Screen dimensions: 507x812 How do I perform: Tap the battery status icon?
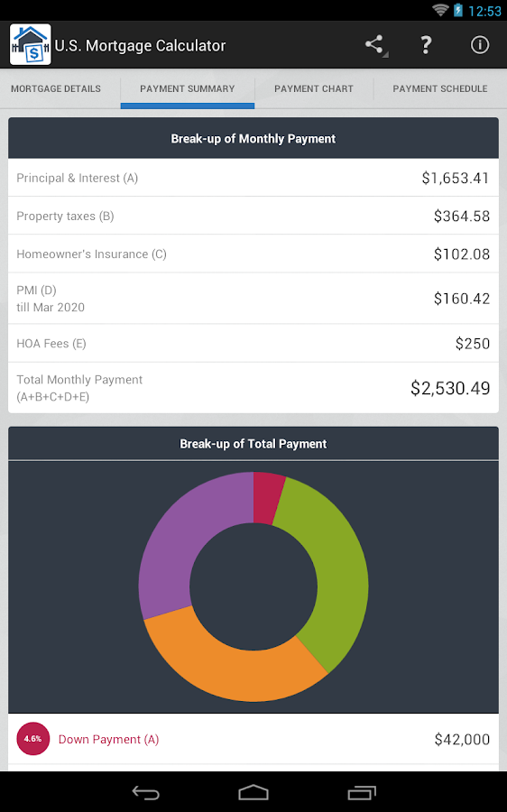[457, 10]
